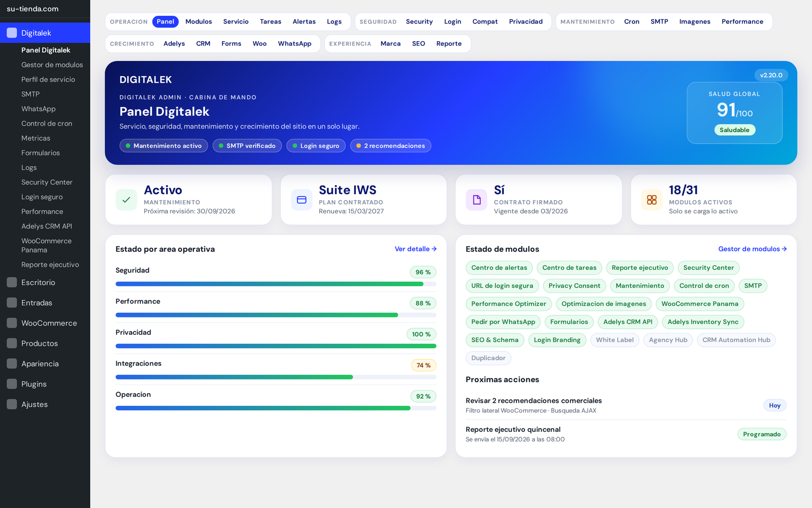This screenshot has height=508, width=812.
Task: Click the 2 recomendaciones status pill
Action: [x=391, y=146]
